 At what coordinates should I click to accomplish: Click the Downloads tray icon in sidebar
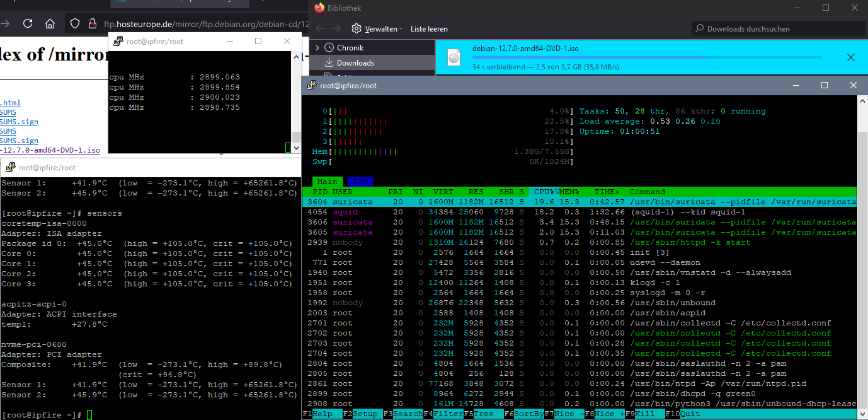click(329, 62)
